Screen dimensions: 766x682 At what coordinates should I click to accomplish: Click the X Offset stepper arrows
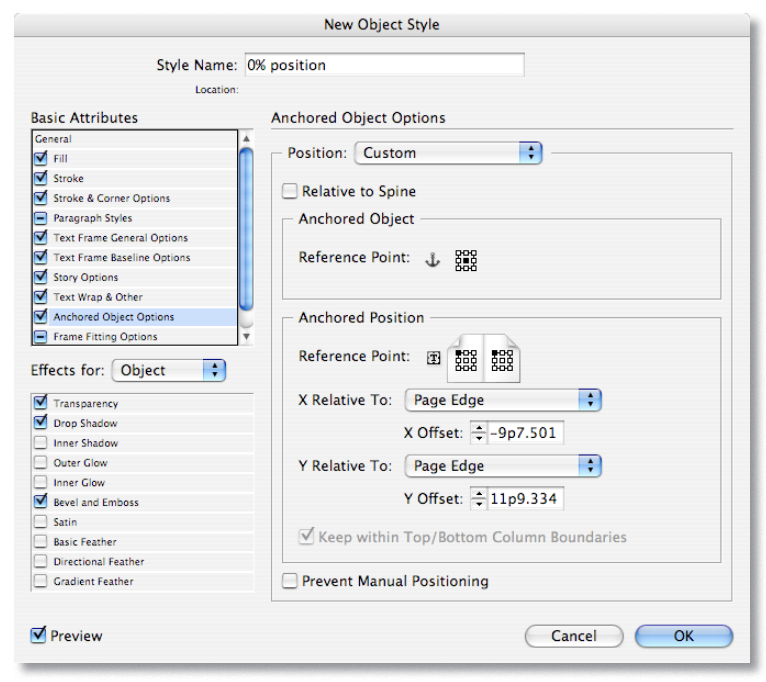[477, 433]
